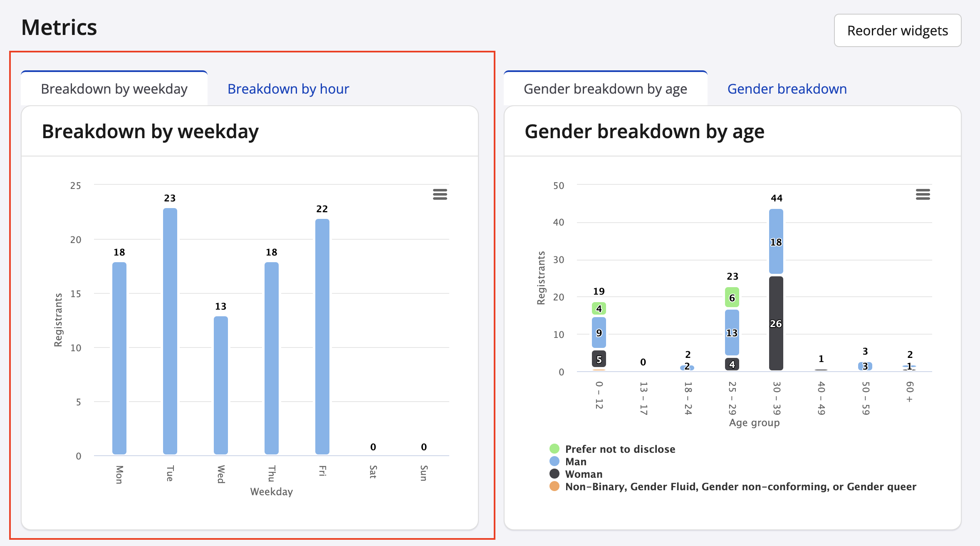Click the Reorder widgets button
980x546 pixels.
(897, 31)
